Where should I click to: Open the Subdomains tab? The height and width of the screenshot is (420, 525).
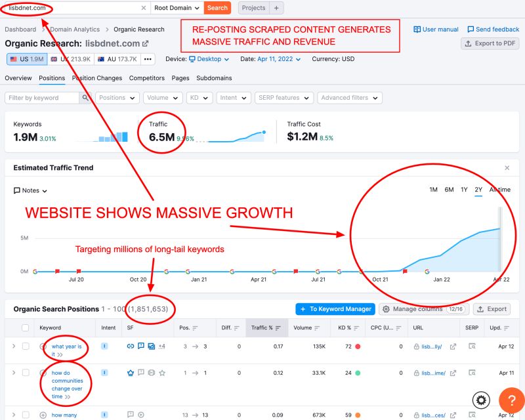[214, 78]
